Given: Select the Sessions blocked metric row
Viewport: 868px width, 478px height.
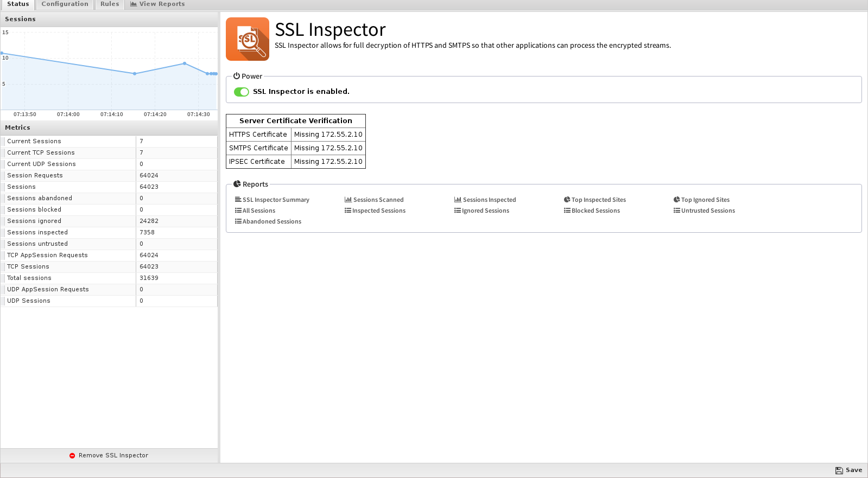Looking at the screenshot, I should 109,209.
